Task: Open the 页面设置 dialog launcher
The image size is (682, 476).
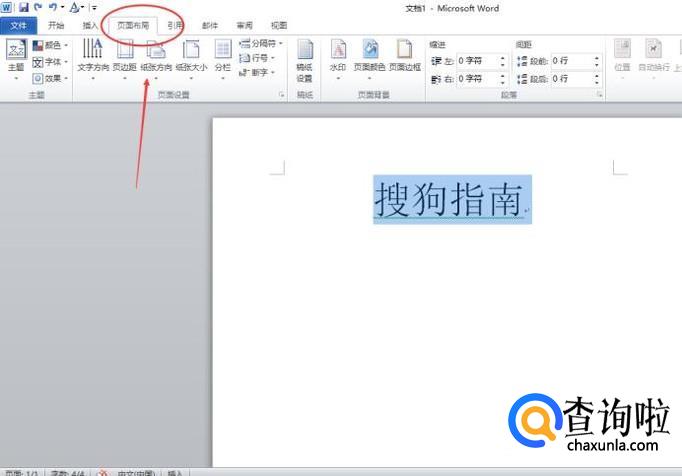Action: click(x=281, y=94)
